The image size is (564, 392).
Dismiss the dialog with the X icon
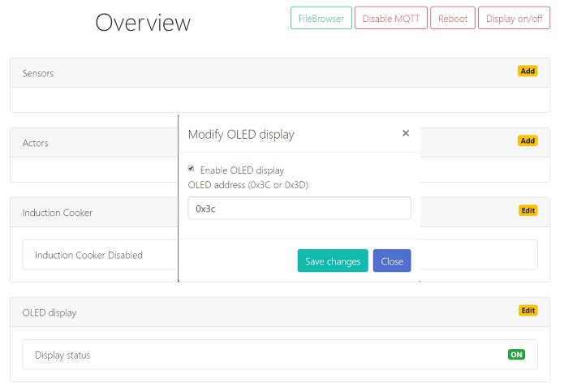click(406, 133)
